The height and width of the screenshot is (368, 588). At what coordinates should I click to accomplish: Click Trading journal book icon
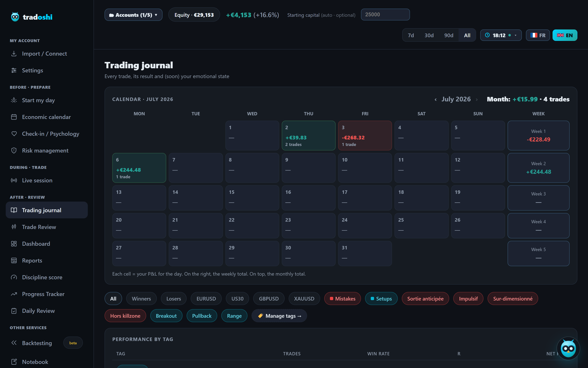14,210
